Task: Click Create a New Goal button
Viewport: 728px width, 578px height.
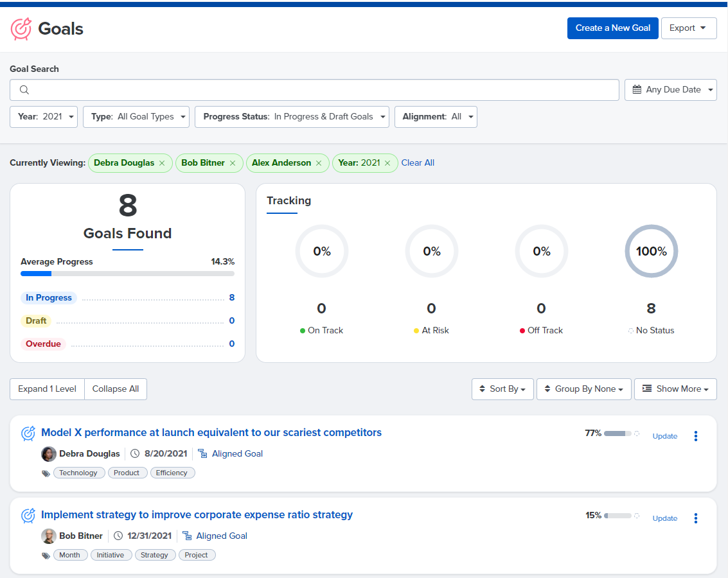Action: (x=613, y=28)
